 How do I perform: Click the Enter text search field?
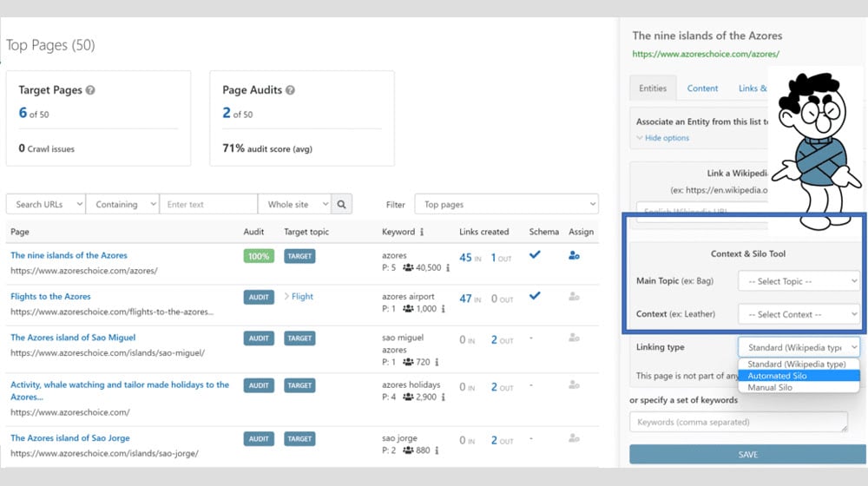point(208,204)
